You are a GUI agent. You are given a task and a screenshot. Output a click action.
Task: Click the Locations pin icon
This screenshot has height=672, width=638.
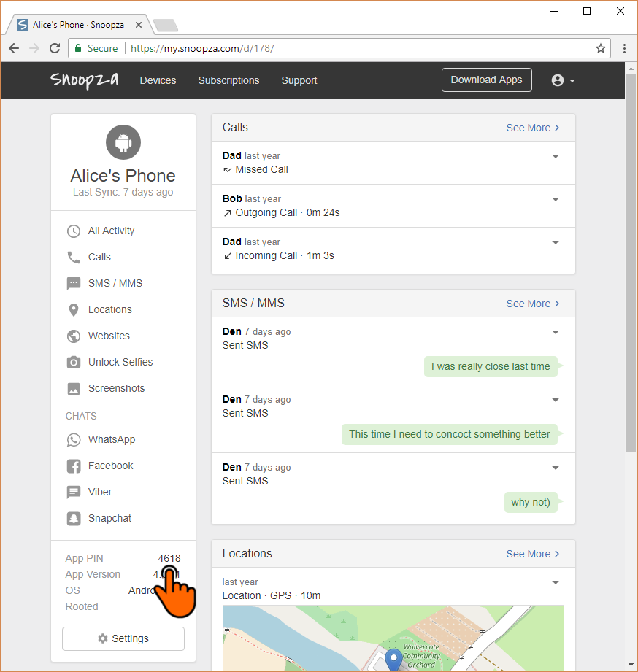[x=73, y=310]
